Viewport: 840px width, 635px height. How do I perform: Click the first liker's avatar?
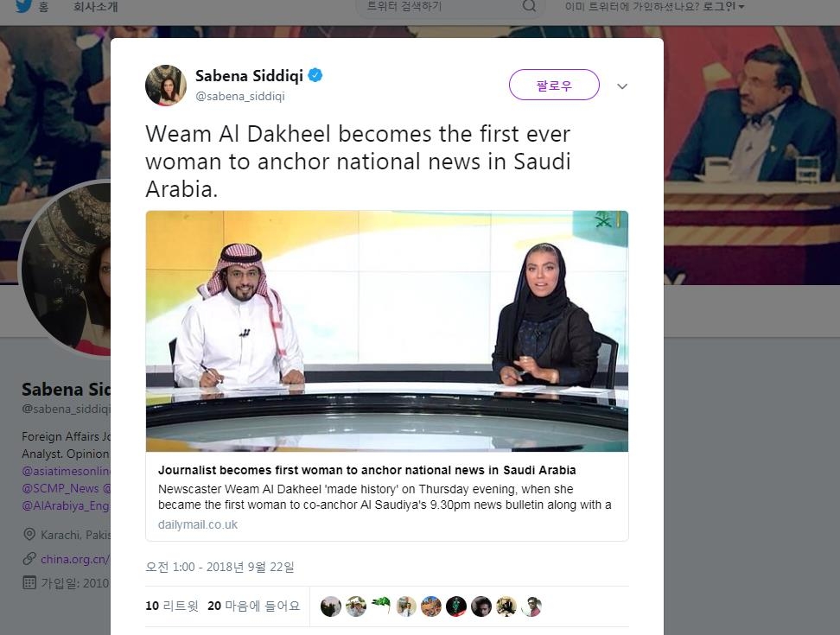point(330,606)
